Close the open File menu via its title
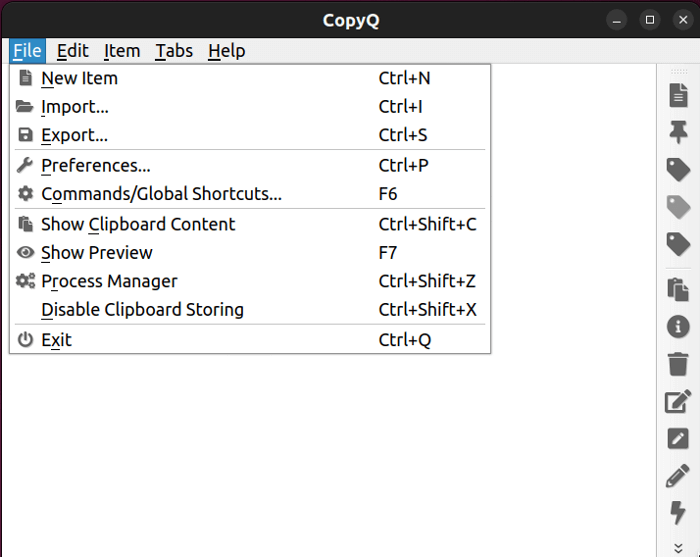The image size is (700, 557). 27,51
